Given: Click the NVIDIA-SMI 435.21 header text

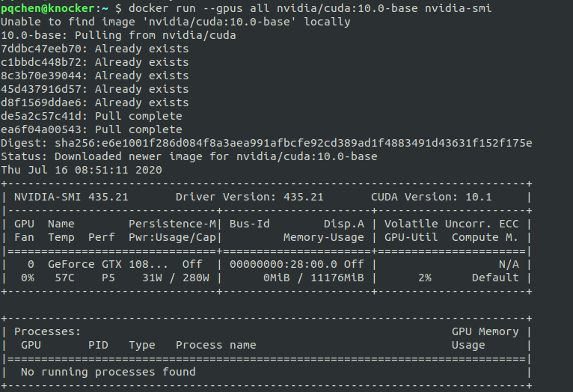Looking at the screenshot, I should pyautogui.click(x=71, y=197).
